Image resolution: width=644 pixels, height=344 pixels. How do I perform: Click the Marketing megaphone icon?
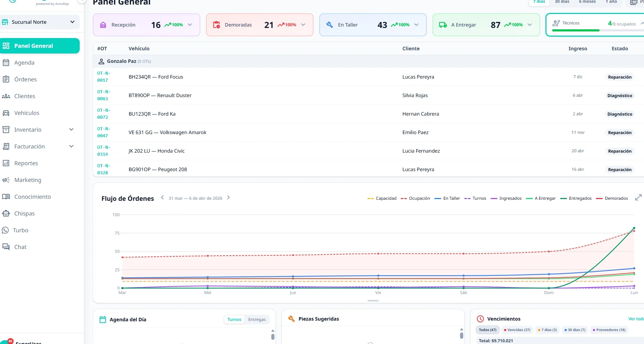(x=6, y=180)
